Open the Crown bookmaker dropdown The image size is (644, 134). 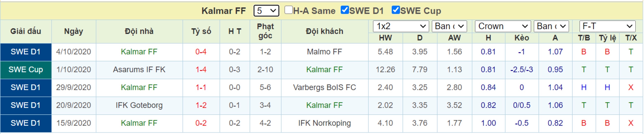coord(503,26)
